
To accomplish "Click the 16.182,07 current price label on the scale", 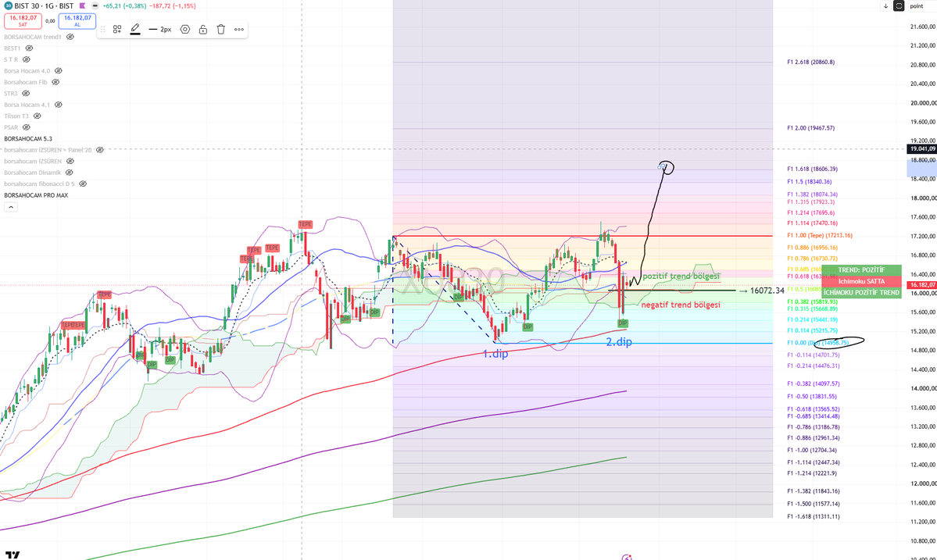I will pos(921,285).
